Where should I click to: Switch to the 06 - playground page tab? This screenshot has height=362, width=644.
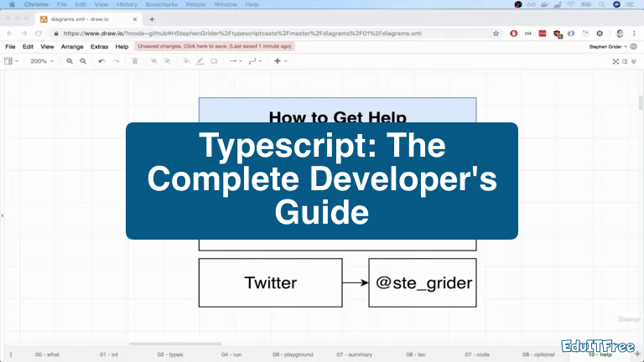(293, 354)
